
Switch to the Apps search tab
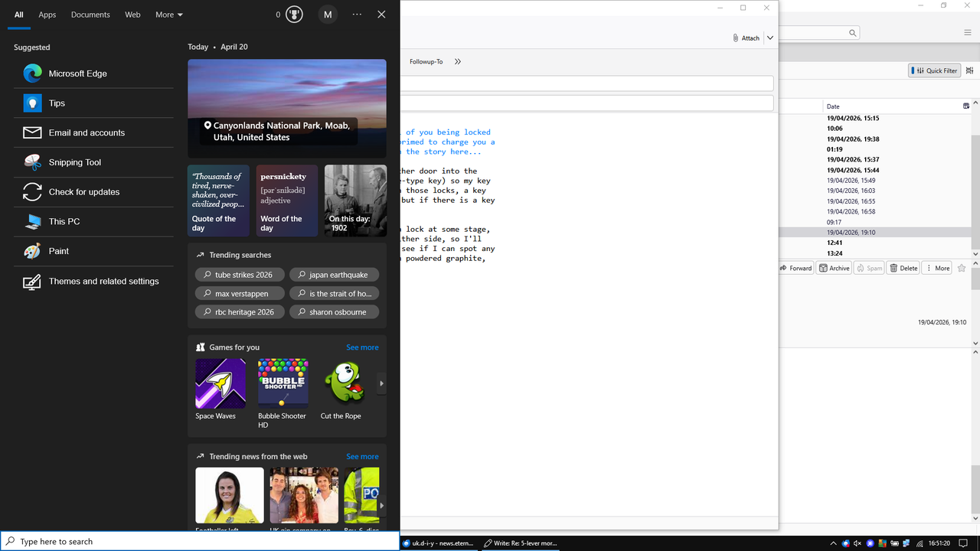[47, 15]
